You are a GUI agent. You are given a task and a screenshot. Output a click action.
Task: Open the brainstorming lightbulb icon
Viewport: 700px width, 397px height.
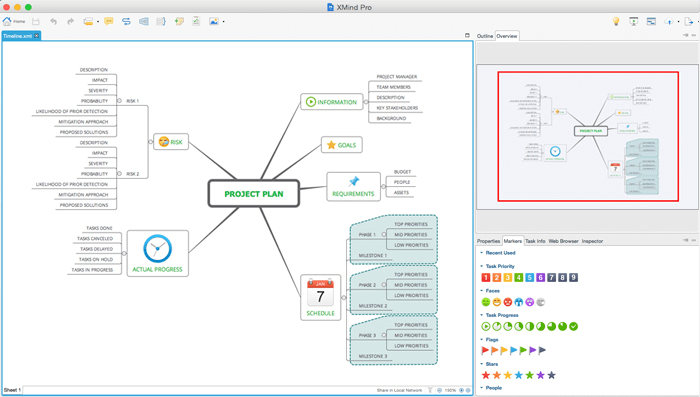point(616,21)
